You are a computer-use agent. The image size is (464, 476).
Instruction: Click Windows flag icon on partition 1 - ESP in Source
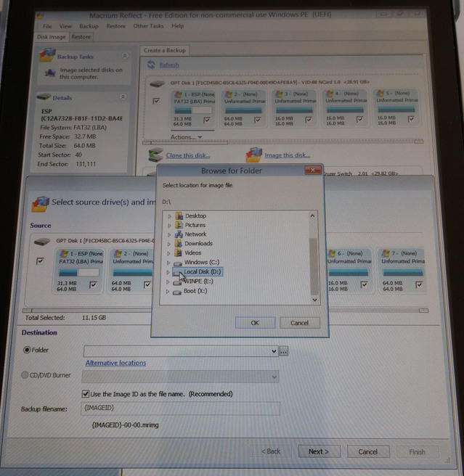(64, 253)
